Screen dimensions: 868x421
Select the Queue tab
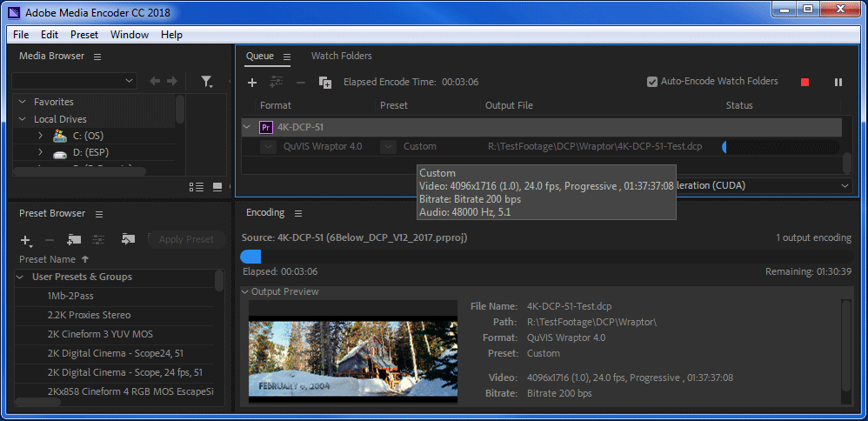pyautogui.click(x=260, y=56)
